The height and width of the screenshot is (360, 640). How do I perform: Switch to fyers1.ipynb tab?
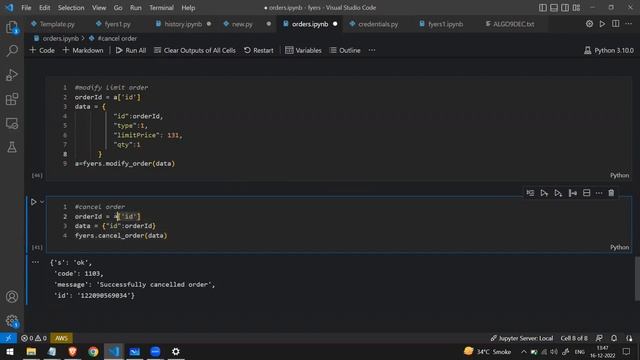pos(445,24)
